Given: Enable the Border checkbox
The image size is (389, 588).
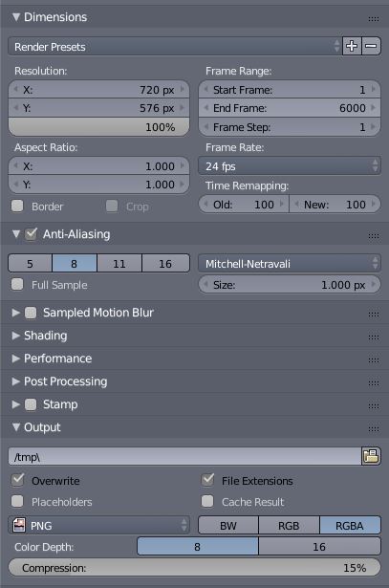Looking at the screenshot, I should (x=17, y=206).
